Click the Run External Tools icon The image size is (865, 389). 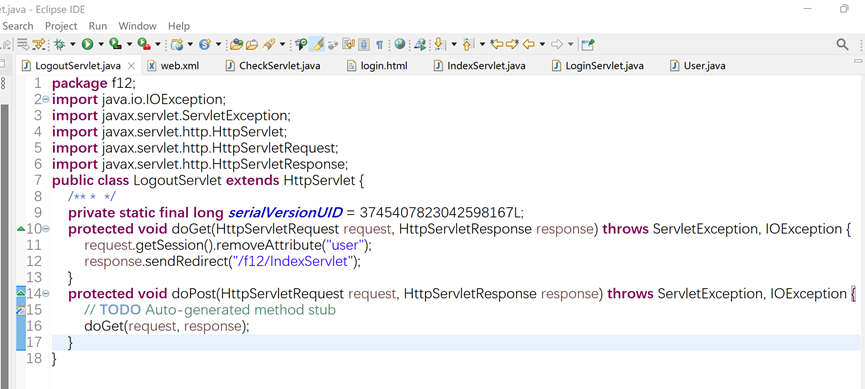pos(144,44)
